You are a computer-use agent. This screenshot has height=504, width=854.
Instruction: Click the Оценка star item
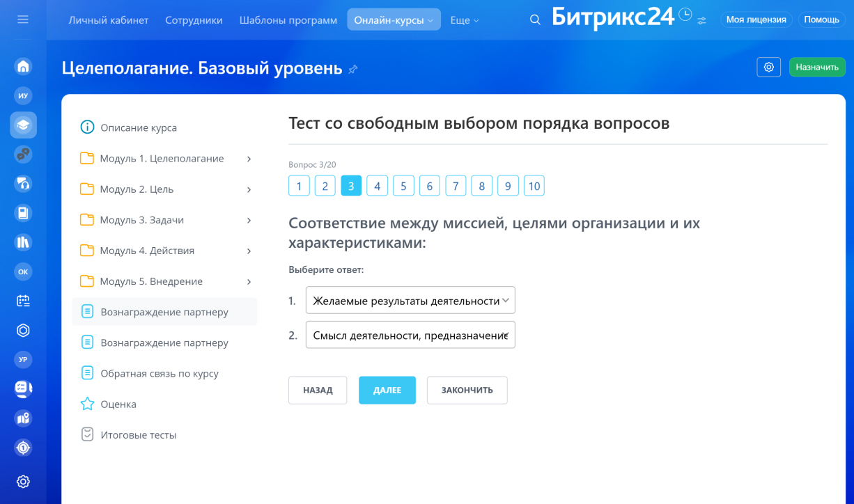coord(118,404)
